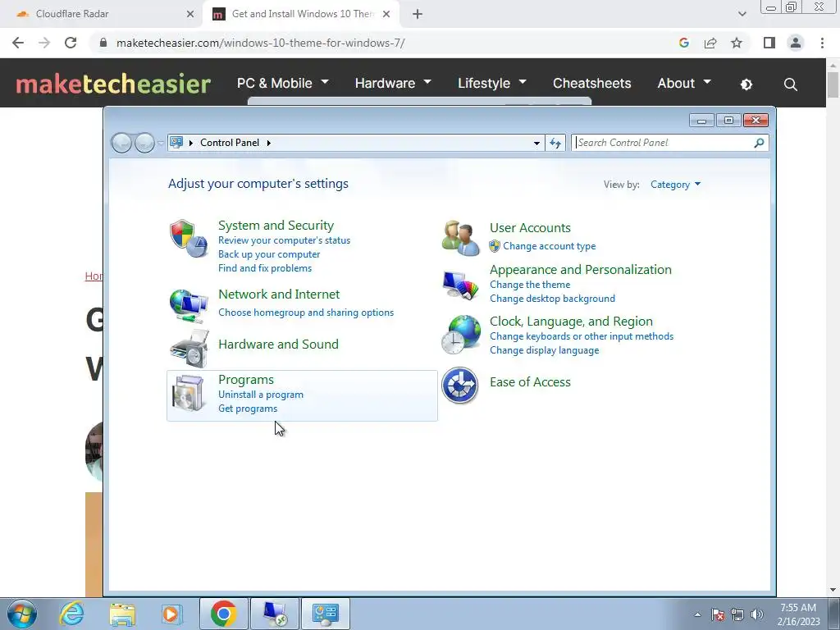
Task: Click Change desktop background link
Action: pos(552,299)
